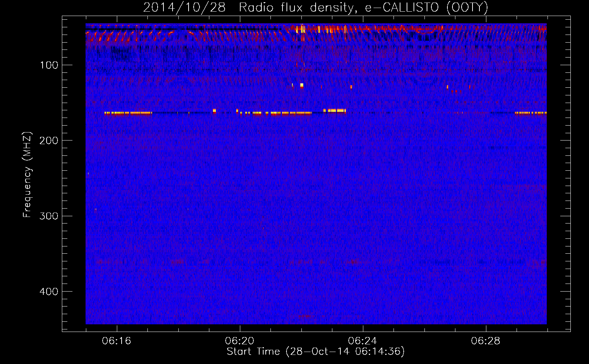Click the plot title '2014/10/28 Radio flux density'

click(316, 8)
